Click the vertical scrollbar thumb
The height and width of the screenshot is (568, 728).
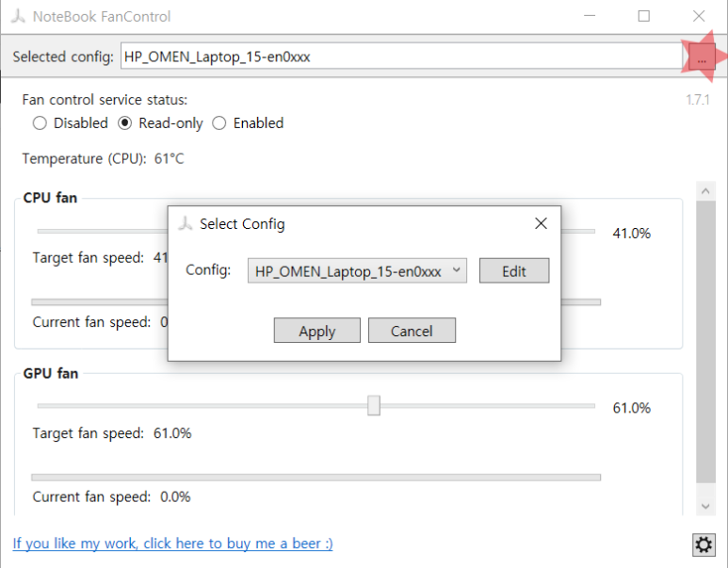click(705, 342)
